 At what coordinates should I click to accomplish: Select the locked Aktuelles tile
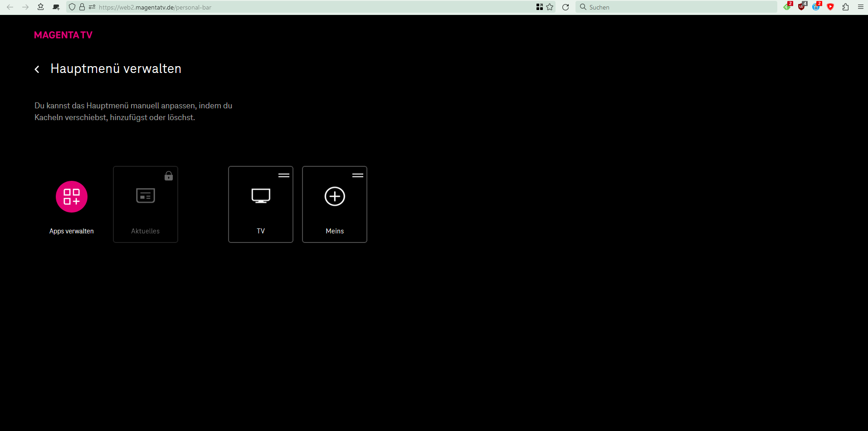pyautogui.click(x=146, y=204)
